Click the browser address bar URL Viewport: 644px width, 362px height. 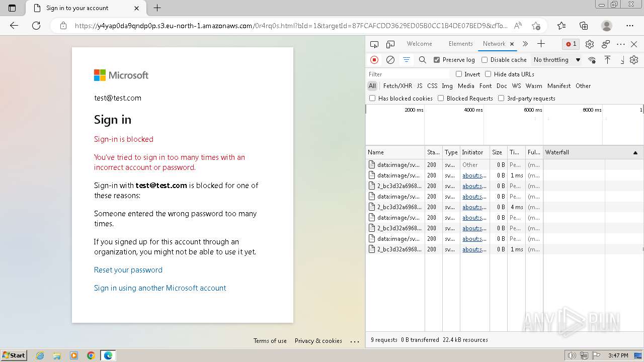[x=291, y=26]
